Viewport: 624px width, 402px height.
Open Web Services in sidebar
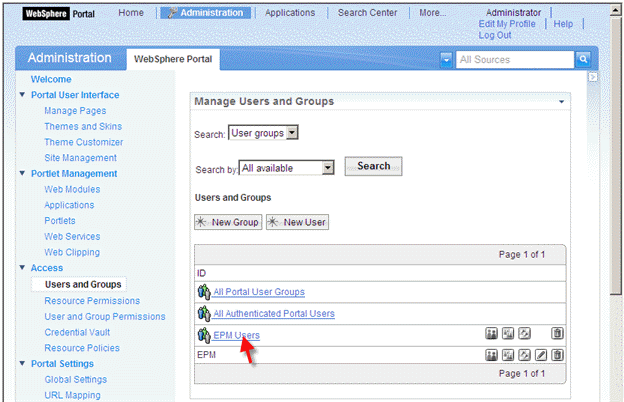(72, 236)
